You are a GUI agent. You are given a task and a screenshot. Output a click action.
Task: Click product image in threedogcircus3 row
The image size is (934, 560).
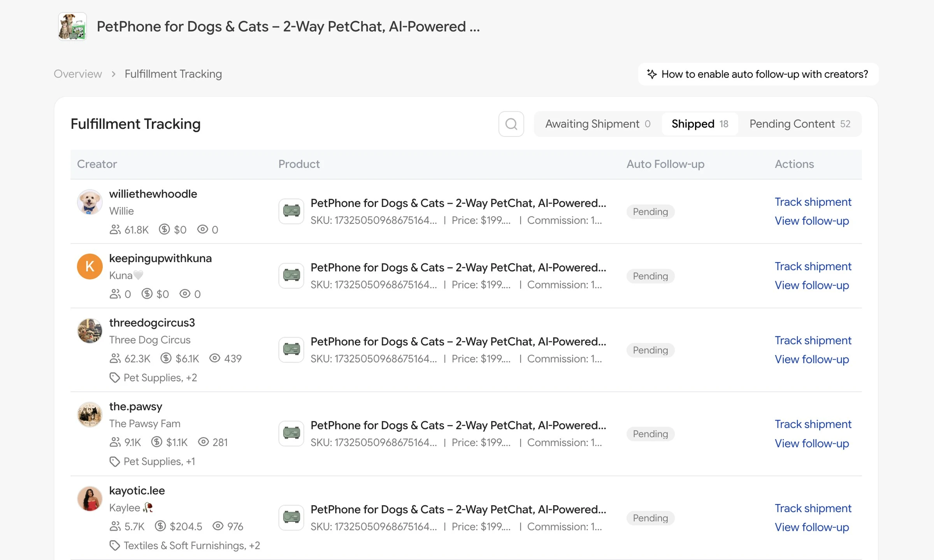(291, 350)
